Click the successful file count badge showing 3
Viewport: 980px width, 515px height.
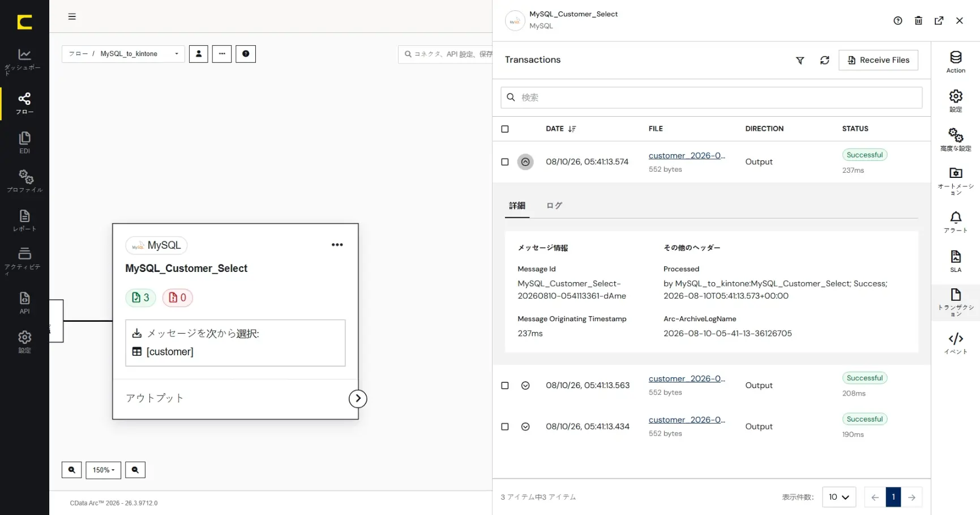[140, 297]
